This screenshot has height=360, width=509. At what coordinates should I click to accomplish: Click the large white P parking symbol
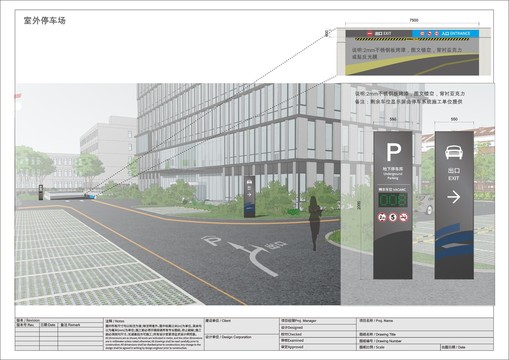click(393, 152)
